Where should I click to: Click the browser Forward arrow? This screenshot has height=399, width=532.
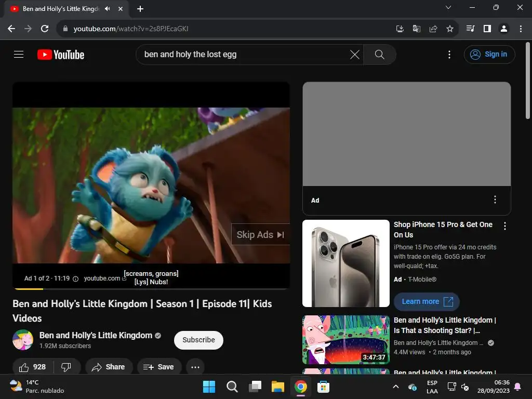click(x=28, y=29)
